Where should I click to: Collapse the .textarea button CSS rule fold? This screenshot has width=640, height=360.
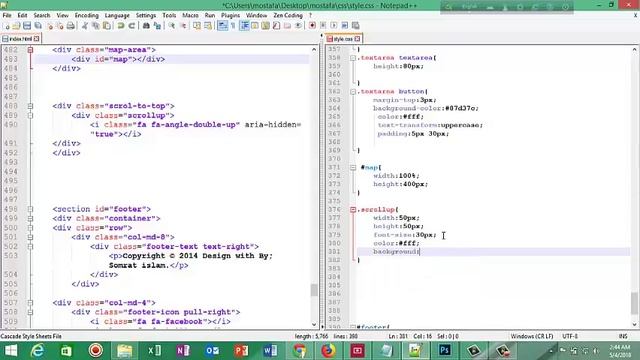pos(353,92)
